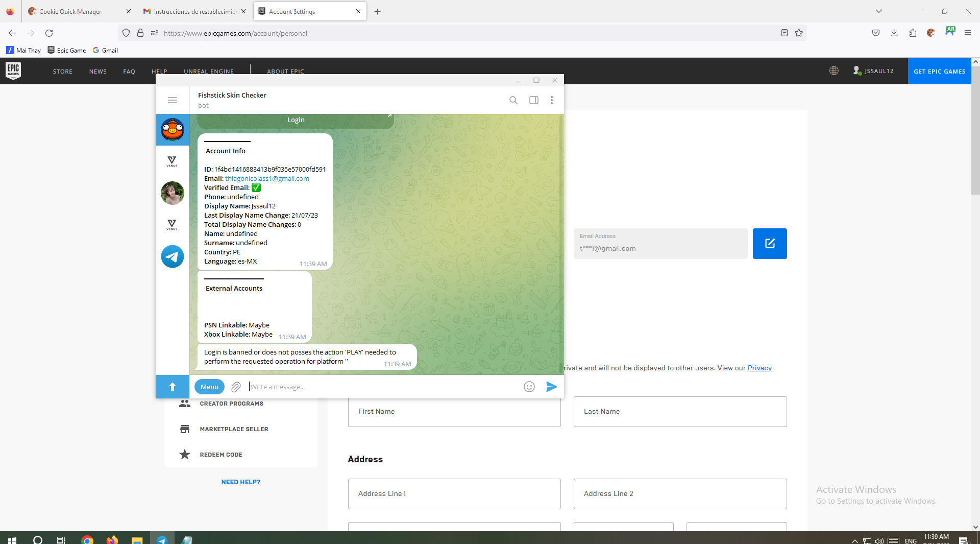Open the chat with the girl photo avatar
The height and width of the screenshot is (544, 980).
[173, 193]
